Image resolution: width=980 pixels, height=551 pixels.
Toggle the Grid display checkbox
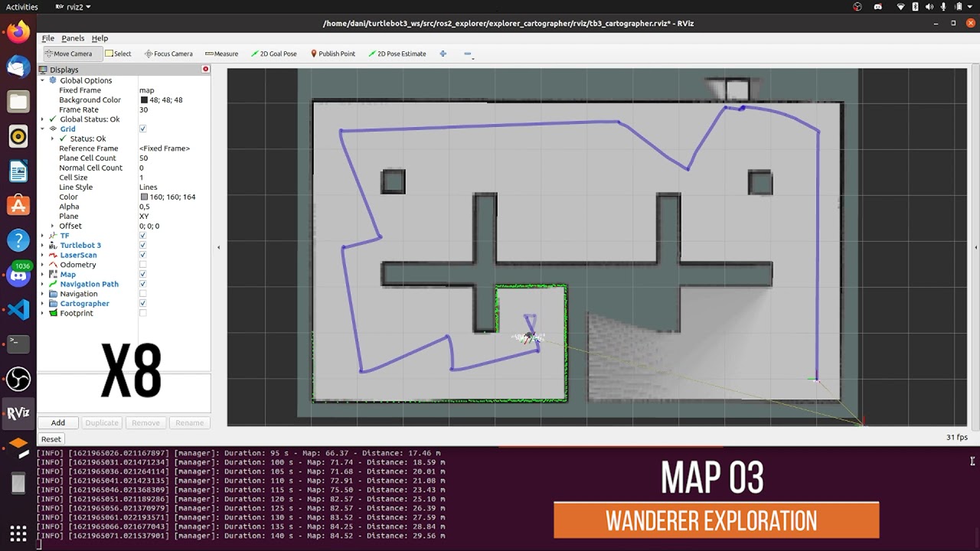(142, 129)
